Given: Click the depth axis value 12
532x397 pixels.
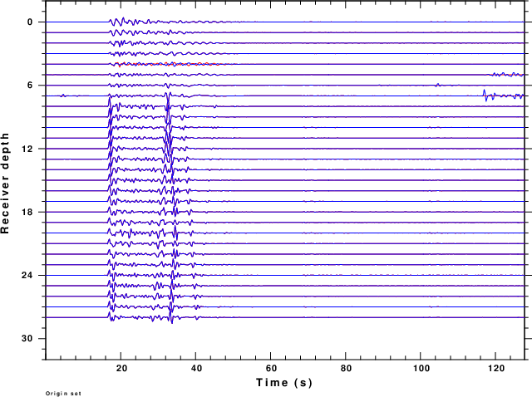Looking at the screenshot, I should pyautogui.click(x=27, y=149).
